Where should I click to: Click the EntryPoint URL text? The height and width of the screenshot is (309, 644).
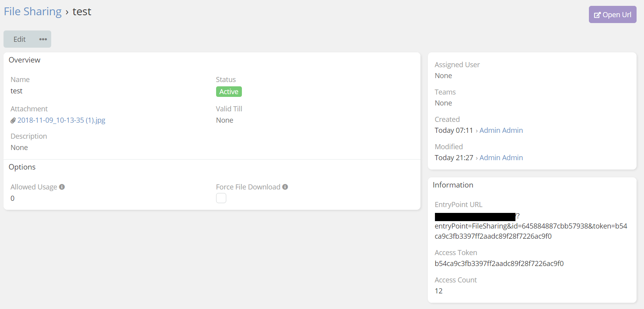point(531,226)
